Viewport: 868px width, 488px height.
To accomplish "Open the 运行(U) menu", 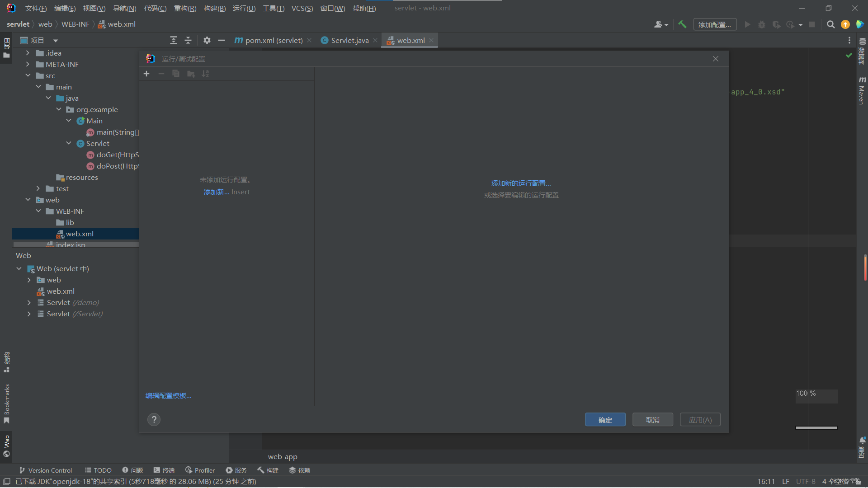I will [x=244, y=8].
